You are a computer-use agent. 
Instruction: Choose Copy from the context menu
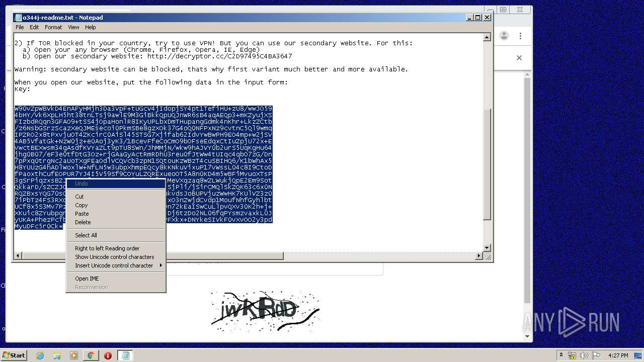click(x=116, y=205)
